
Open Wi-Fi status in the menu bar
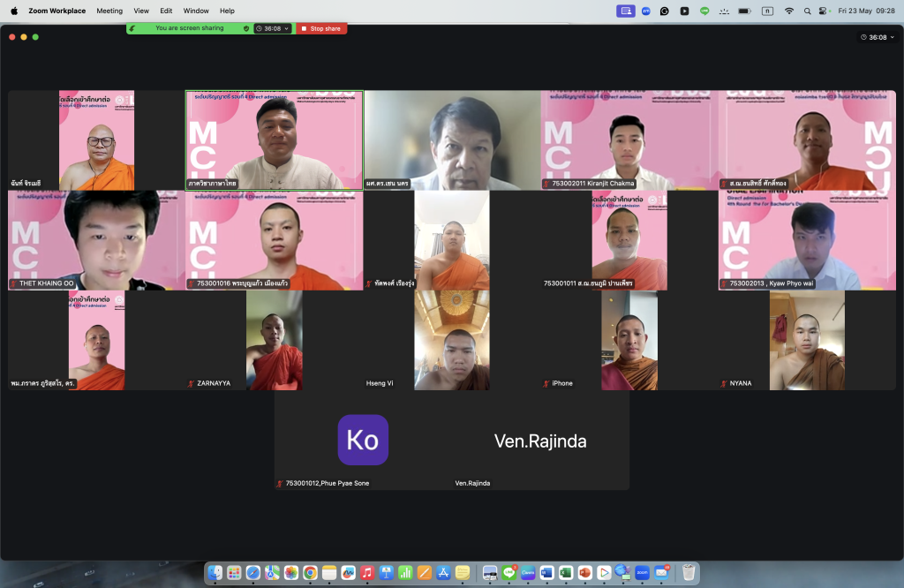(x=789, y=11)
